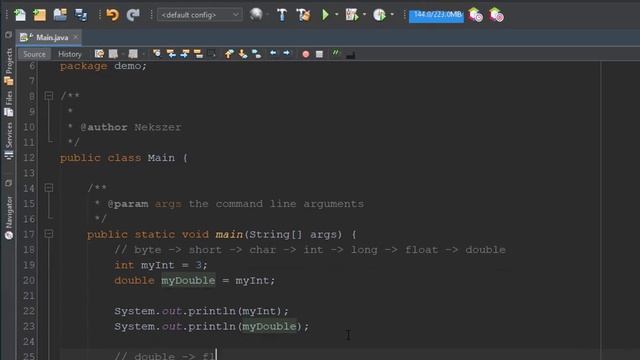Expand the Profile project dropdown arrow
Viewport: 640px width, 360px height.
392,15
